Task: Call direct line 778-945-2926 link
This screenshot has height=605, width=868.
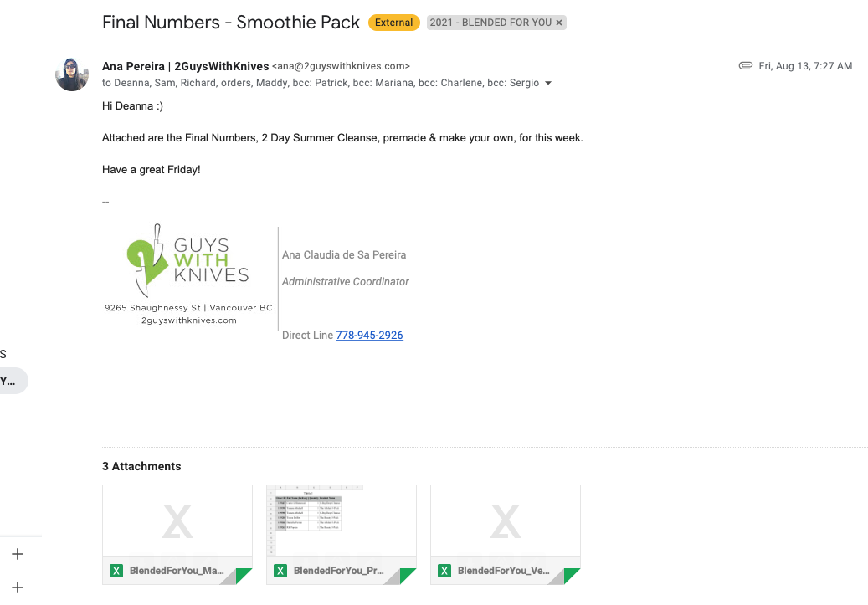Action: pos(369,336)
